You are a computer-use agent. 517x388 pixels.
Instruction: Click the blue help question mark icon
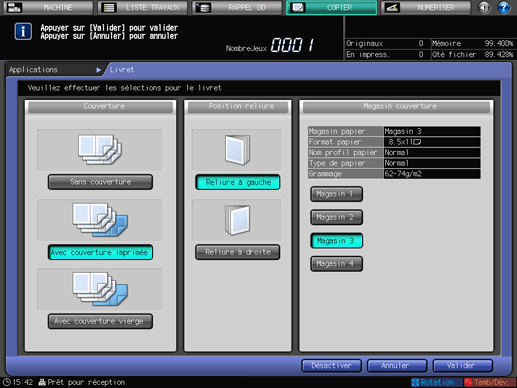(503, 7)
